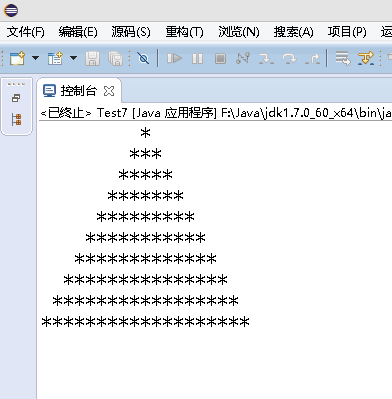Click the Step Into debug icon
The width and height of the screenshot is (392, 399).
[x=266, y=59]
